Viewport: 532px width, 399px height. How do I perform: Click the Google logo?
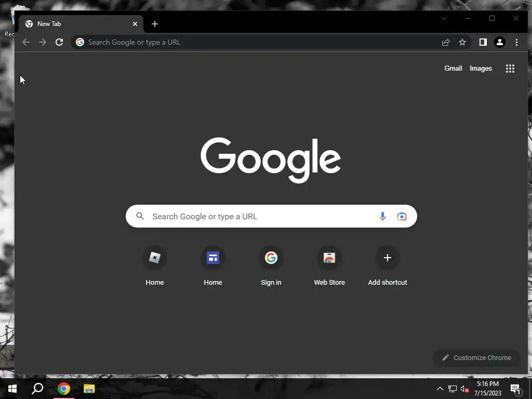(x=270, y=160)
